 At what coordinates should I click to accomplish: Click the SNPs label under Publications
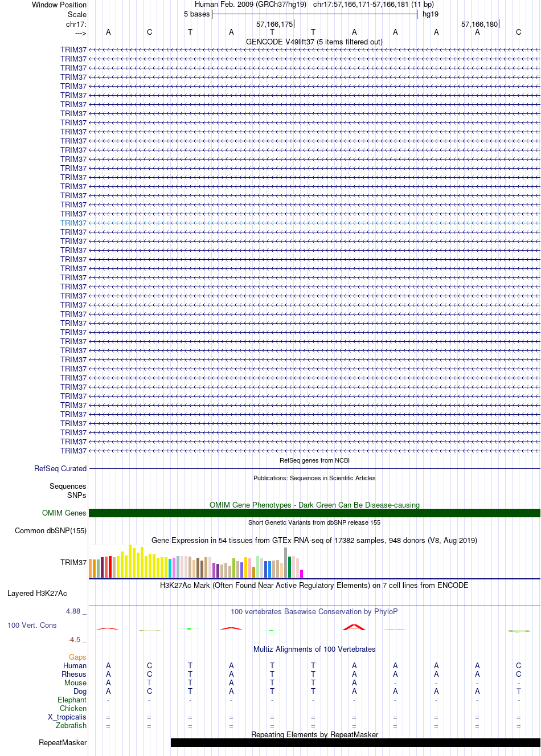pos(77,495)
